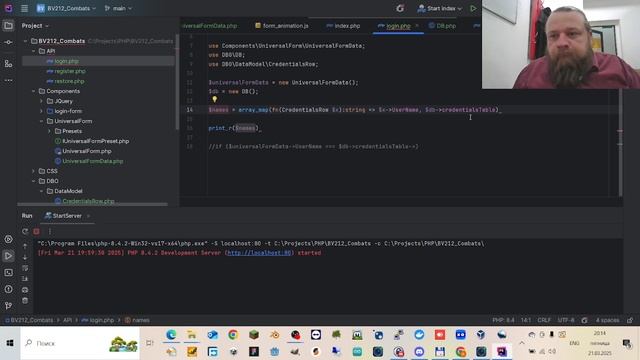Image resolution: width=640 pixels, height=360 pixels.
Task: Stop the running StartServer process
Action: click(x=37, y=231)
